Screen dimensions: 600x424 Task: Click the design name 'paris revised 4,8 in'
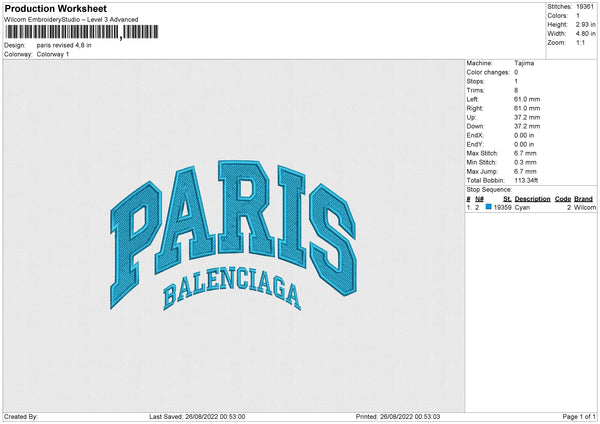click(65, 45)
